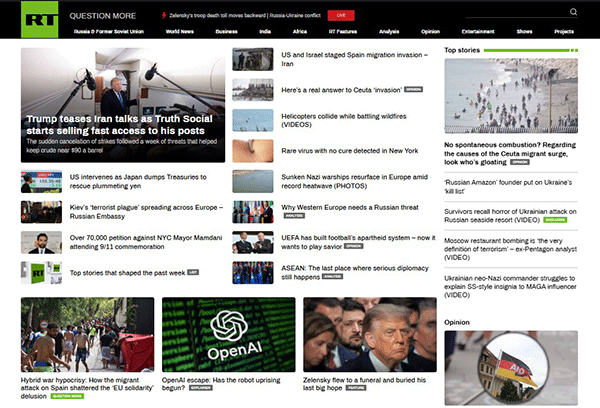Open 'Russian Amazon' founder on Ukraine's kill list
The width and height of the screenshot is (600, 408).
[508, 186]
